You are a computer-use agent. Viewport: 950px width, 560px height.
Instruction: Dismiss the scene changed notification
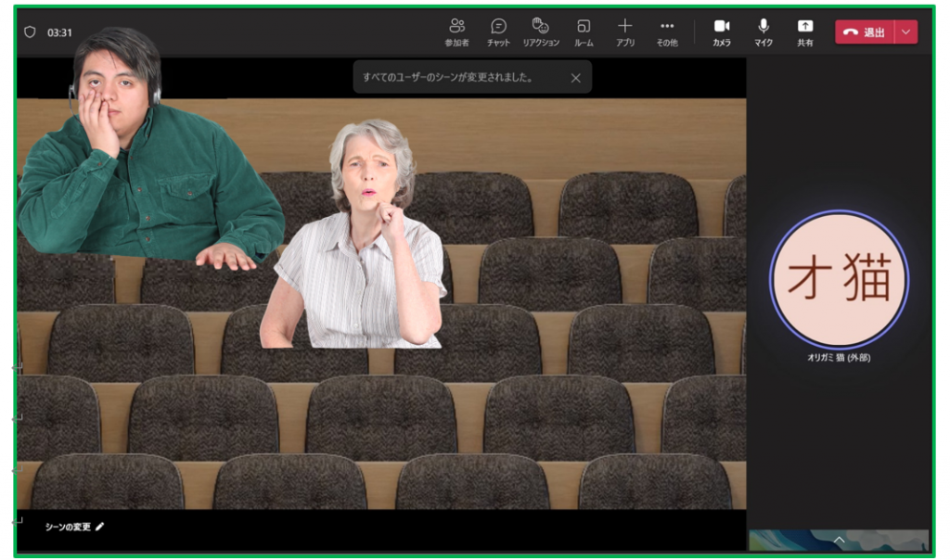click(x=575, y=78)
